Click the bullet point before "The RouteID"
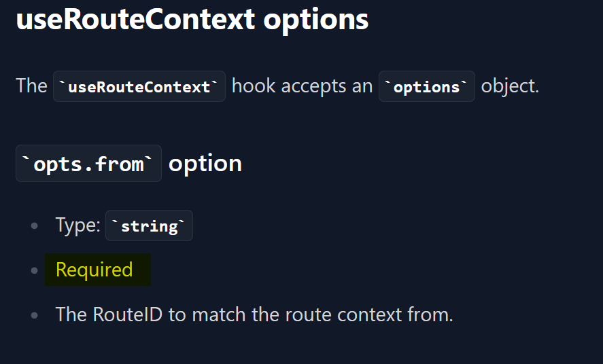 (35, 315)
